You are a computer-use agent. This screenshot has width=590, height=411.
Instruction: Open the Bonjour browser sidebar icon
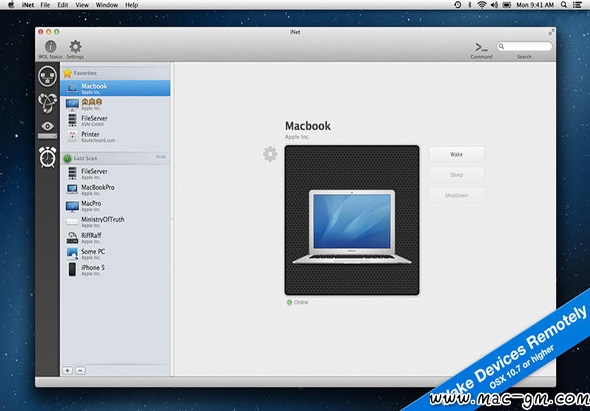[47, 103]
